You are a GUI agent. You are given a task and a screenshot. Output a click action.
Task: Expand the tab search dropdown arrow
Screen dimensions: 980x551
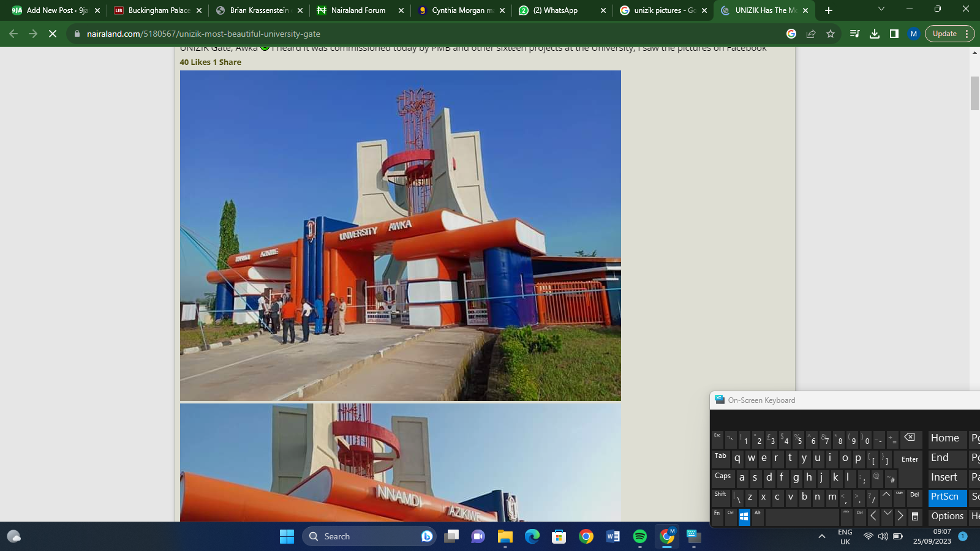click(x=881, y=9)
